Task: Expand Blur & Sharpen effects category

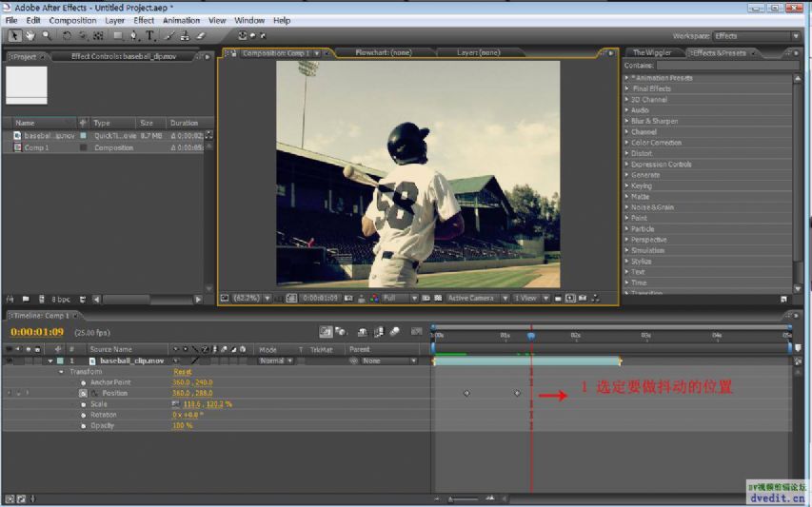Action: pyautogui.click(x=626, y=121)
